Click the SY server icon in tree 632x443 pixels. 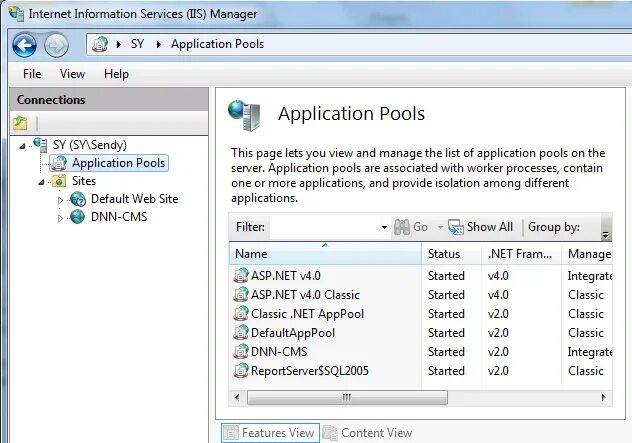click(x=40, y=144)
